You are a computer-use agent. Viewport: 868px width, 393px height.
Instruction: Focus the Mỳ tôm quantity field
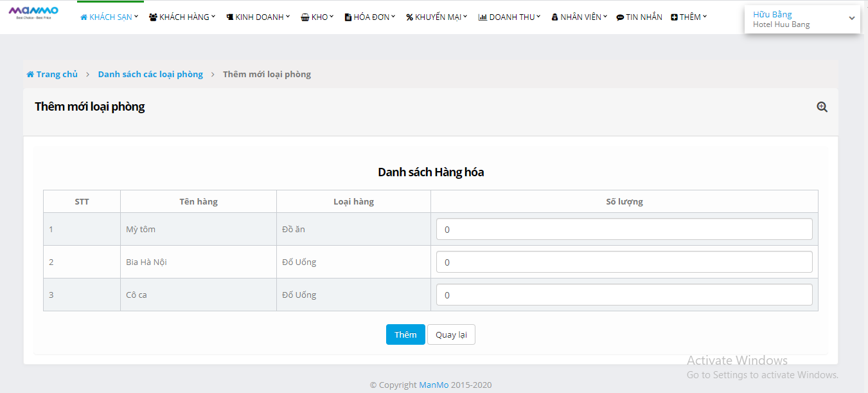pos(624,229)
